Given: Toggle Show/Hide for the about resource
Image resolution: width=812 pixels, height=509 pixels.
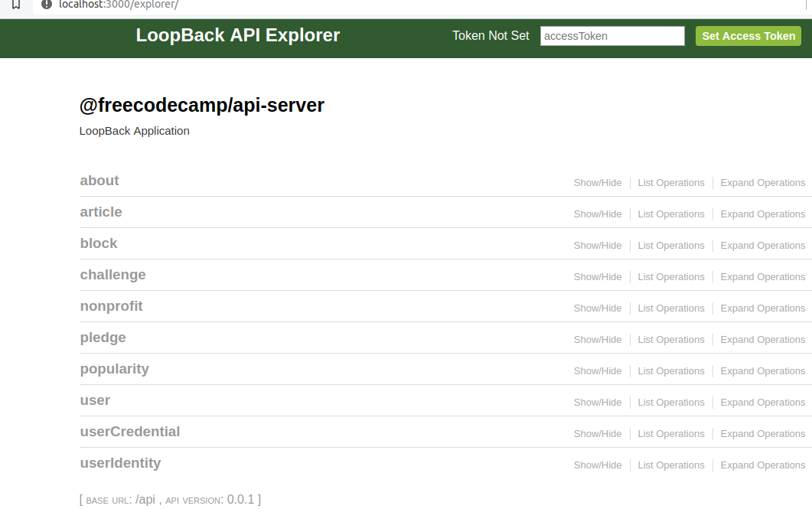Looking at the screenshot, I should 597,182.
